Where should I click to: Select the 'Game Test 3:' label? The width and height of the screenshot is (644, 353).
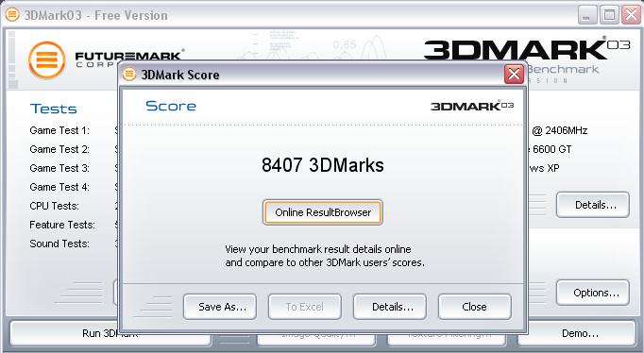coord(59,168)
